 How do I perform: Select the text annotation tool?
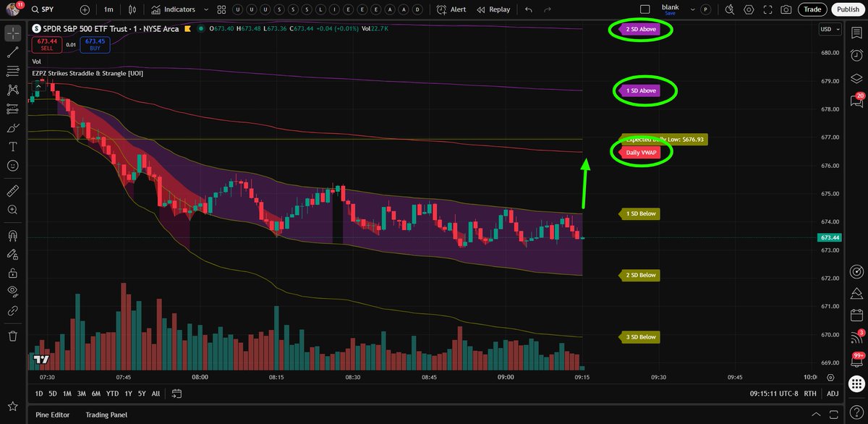(12, 146)
